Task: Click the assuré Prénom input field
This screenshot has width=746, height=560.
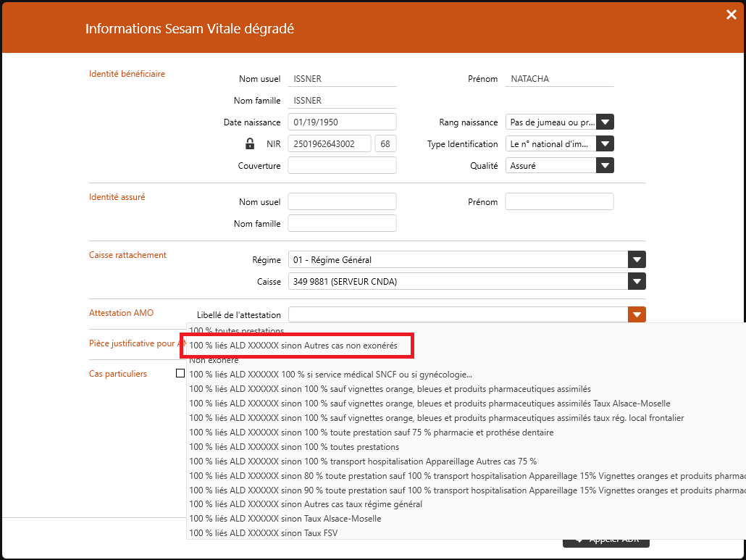Action: point(559,202)
